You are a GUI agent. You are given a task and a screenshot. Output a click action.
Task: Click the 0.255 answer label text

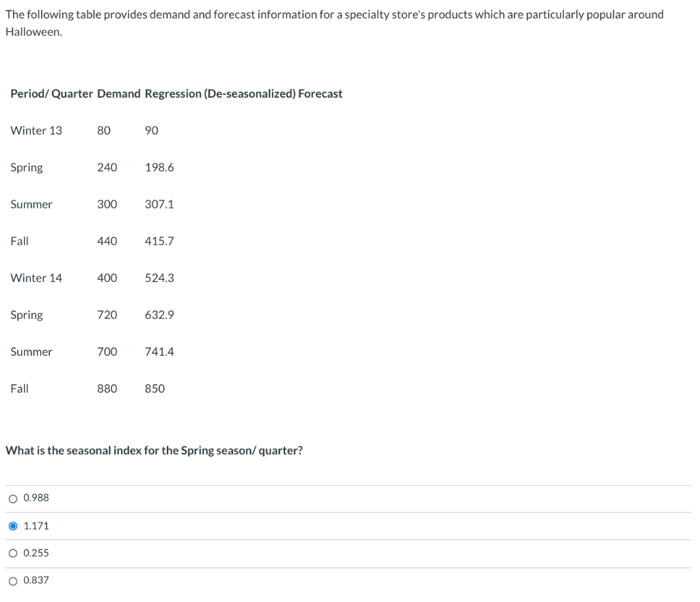tap(36, 553)
